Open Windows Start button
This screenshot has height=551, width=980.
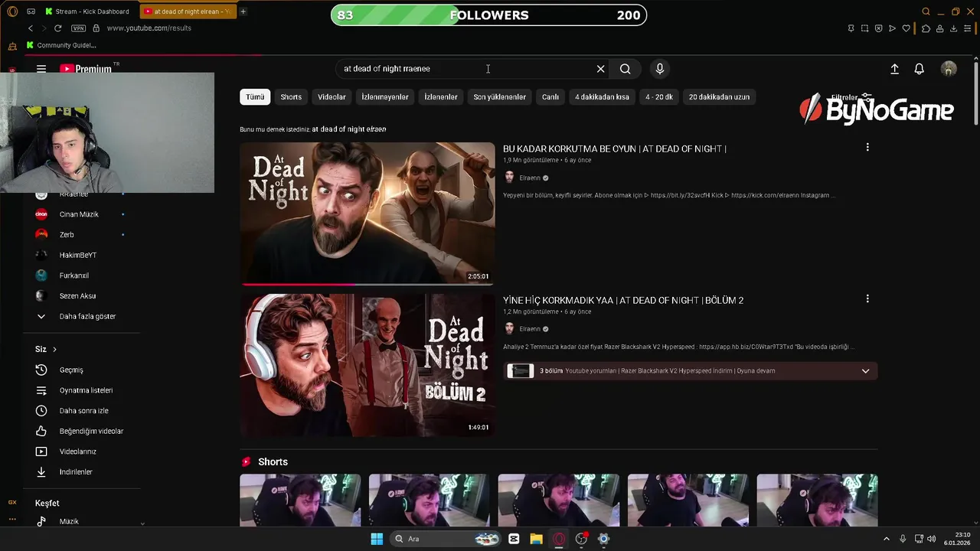(x=377, y=539)
